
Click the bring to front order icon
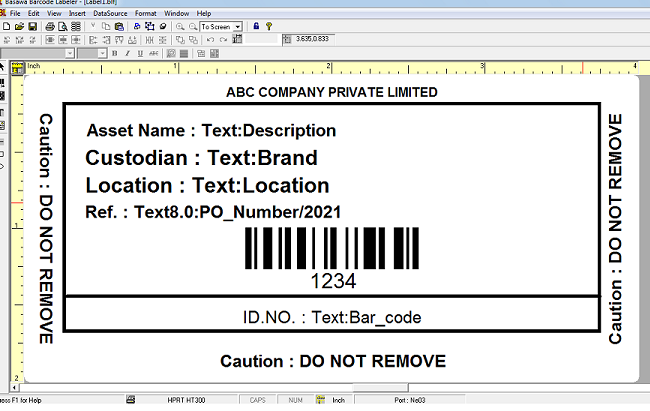[180, 40]
